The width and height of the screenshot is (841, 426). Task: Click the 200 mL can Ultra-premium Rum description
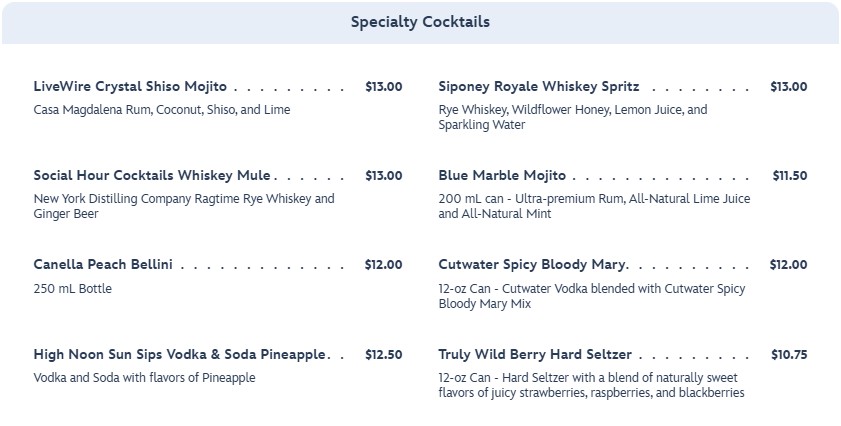coord(593,207)
